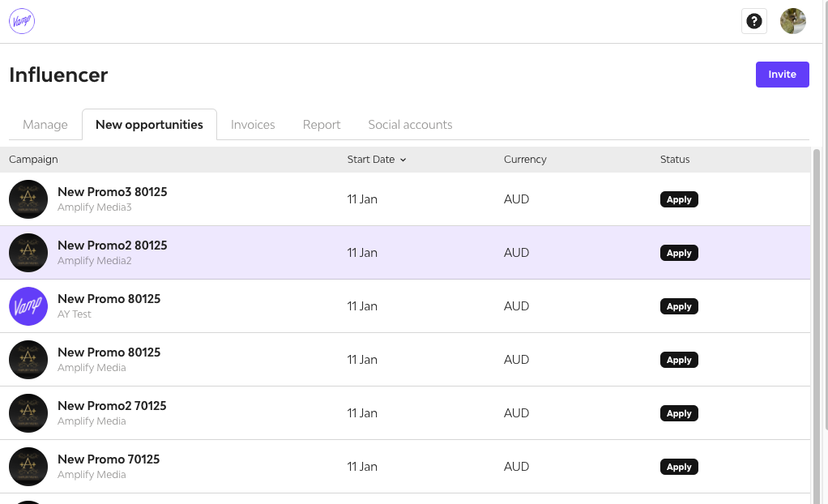Click the Currency column header
The height and width of the screenshot is (504, 828).
click(525, 160)
